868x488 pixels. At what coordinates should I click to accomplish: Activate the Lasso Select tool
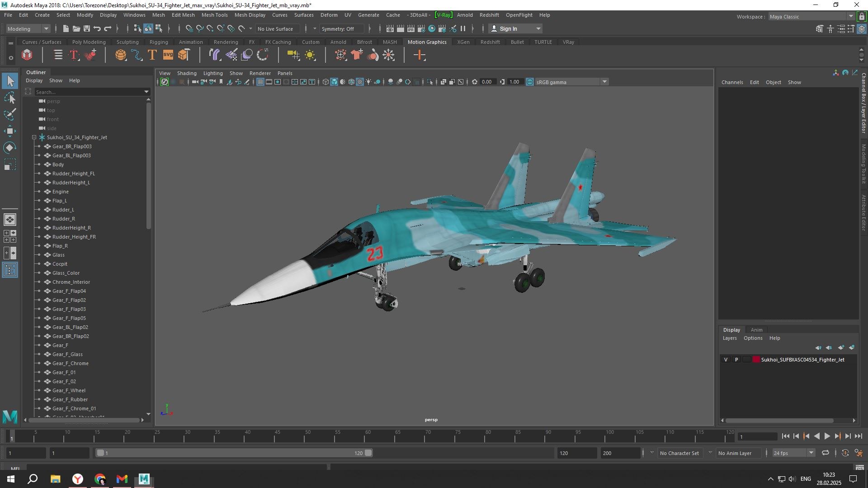click(10, 98)
